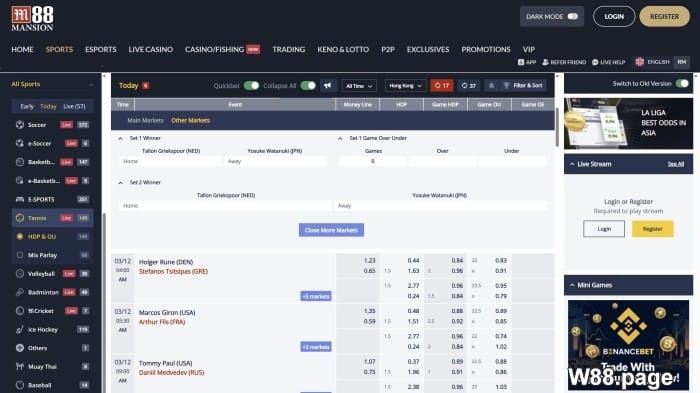
Task: Open the Badminton icon in sidebar
Action: 20,292
